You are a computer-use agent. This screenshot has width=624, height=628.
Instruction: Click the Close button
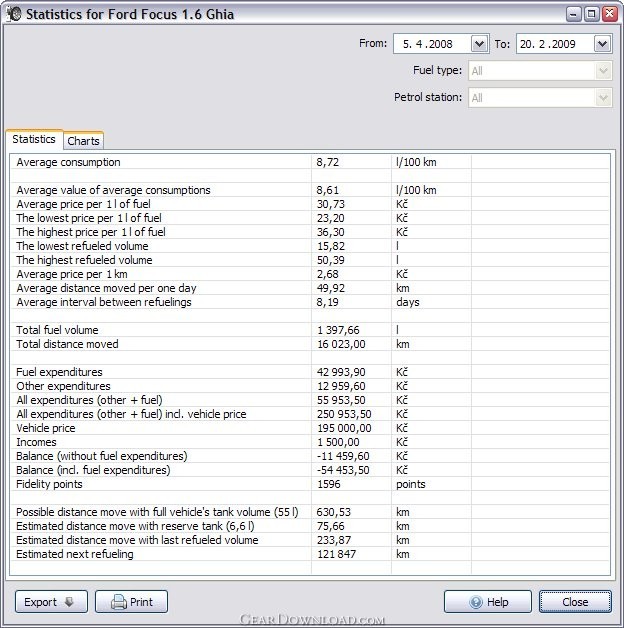pyautogui.click(x=575, y=602)
